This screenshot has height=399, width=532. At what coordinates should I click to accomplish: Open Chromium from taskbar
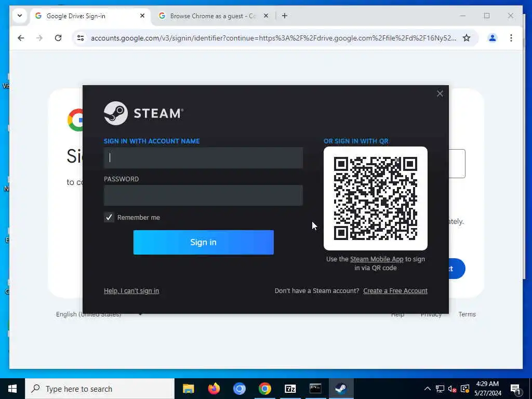(239, 389)
